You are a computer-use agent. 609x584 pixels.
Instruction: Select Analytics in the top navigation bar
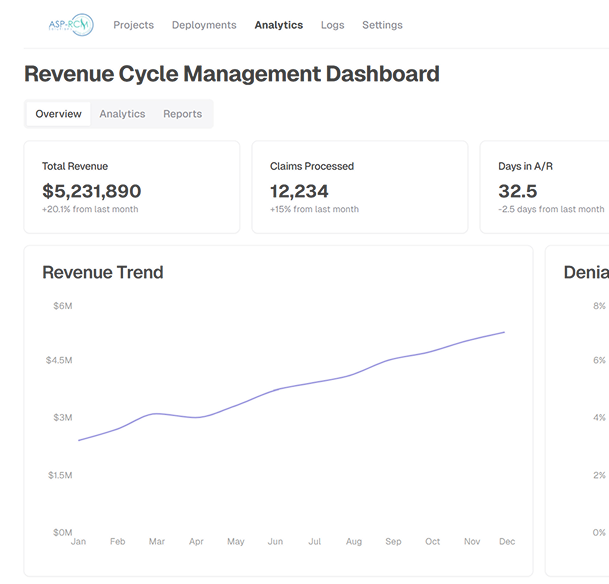coord(278,25)
